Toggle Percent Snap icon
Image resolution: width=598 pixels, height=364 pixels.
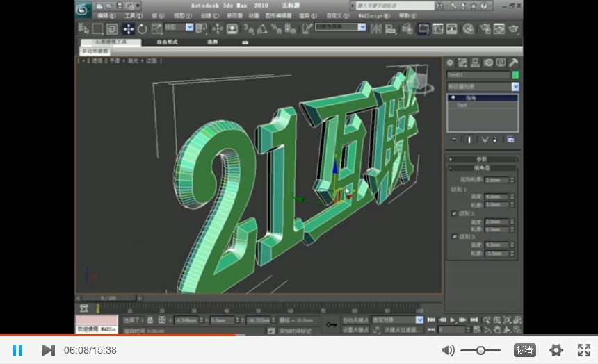tap(276, 28)
